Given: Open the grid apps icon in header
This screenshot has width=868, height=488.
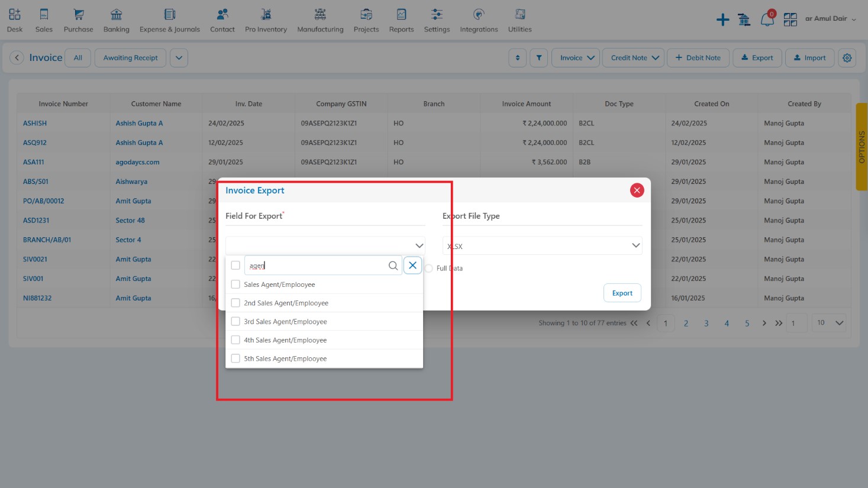Looking at the screenshot, I should pos(790,20).
